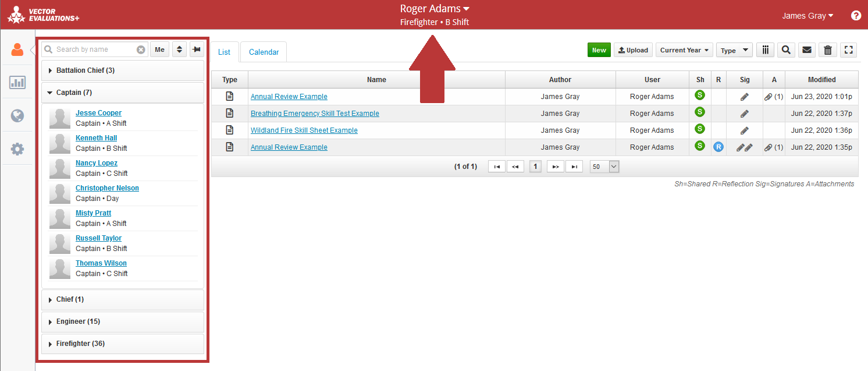Open search using the magnifying glass icon
Viewport: 868px width, 371px height.
click(x=786, y=50)
